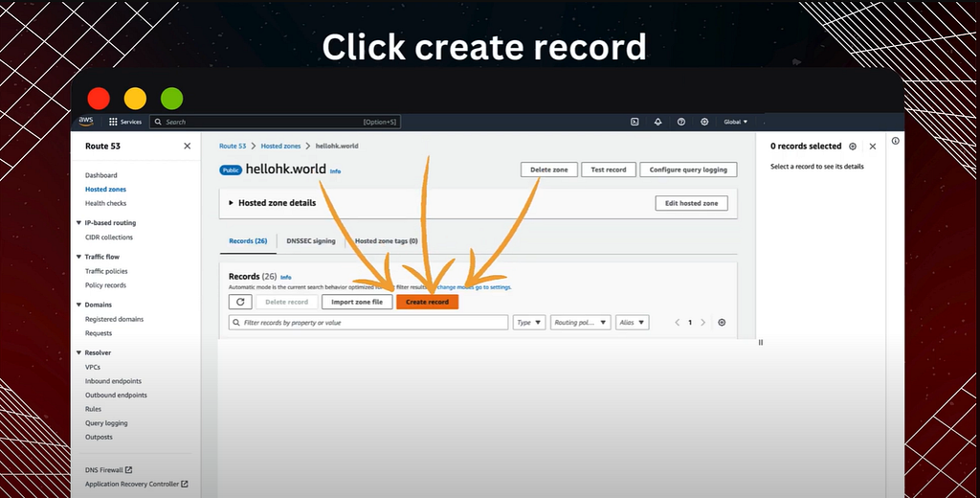Open the notifications bell icon
This screenshot has width=980, height=498.
point(657,122)
